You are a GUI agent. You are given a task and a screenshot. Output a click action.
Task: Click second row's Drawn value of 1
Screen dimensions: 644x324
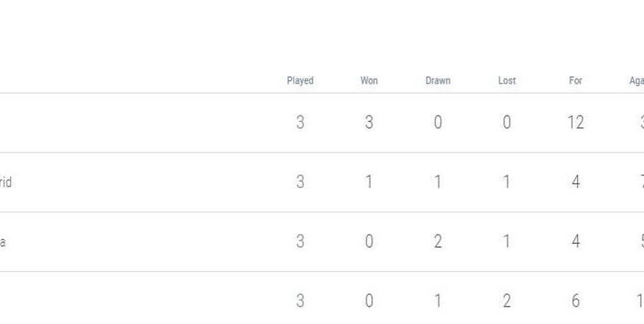point(437,182)
